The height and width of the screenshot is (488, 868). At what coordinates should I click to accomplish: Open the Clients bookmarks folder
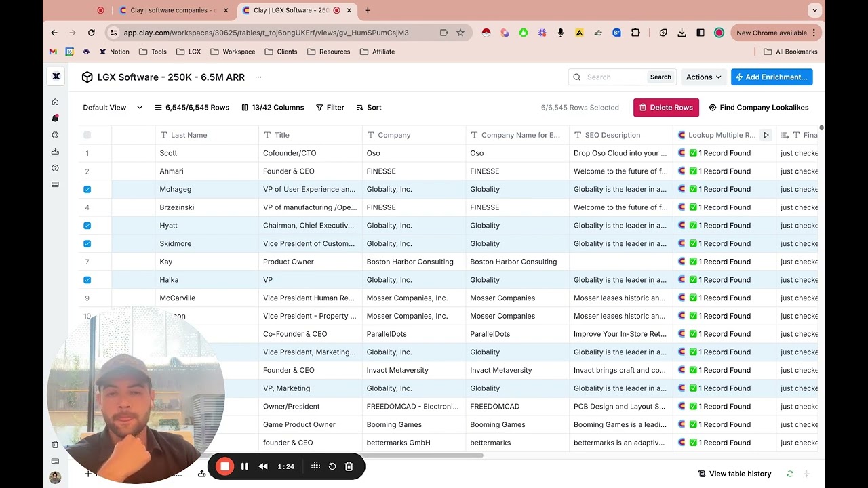click(x=281, y=52)
